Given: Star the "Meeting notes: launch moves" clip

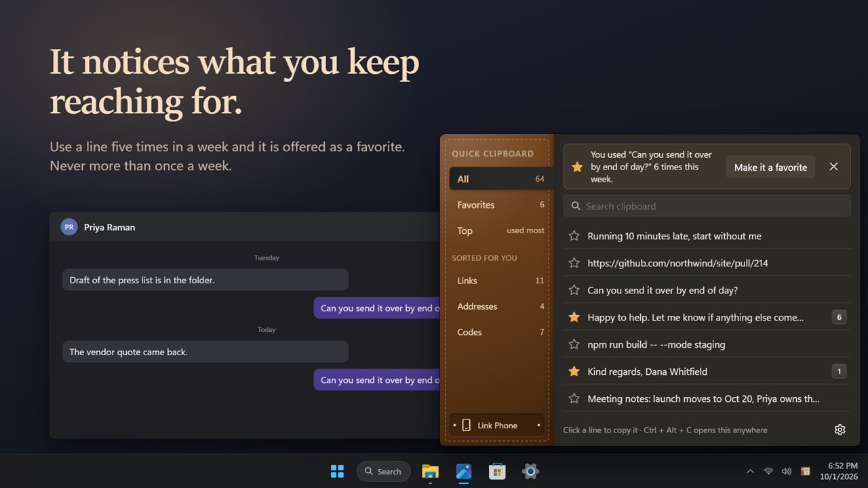Looking at the screenshot, I should pos(574,399).
